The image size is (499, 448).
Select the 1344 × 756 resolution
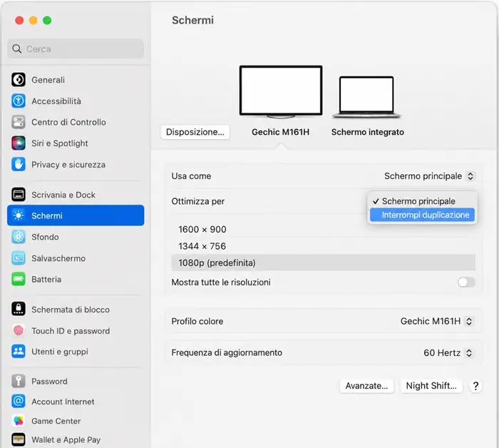point(324,246)
